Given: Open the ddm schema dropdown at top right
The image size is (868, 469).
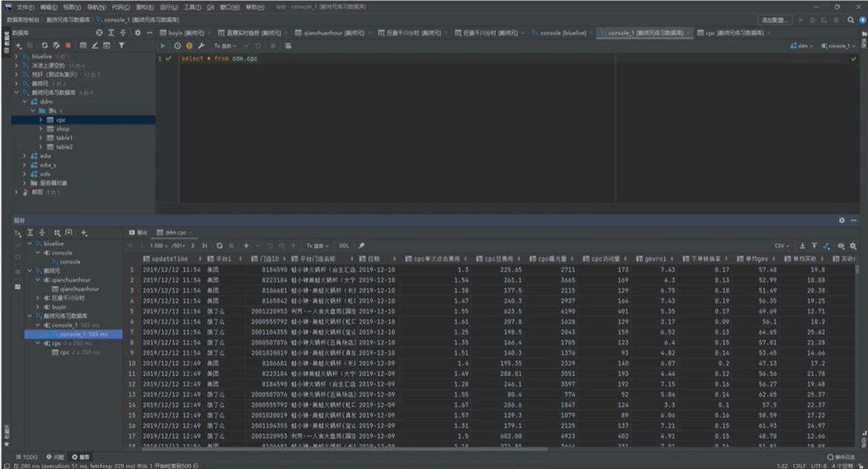Looking at the screenshot, I should pyautogui.click(x=802, y=46).
